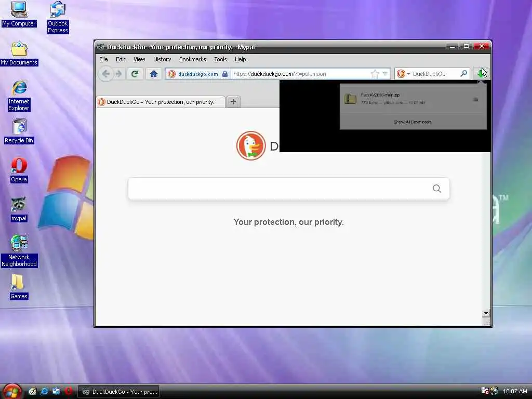Click the magnifier in the toolbar search box
The height and width of the screenshot is (399, 532).
coord(463,73)
